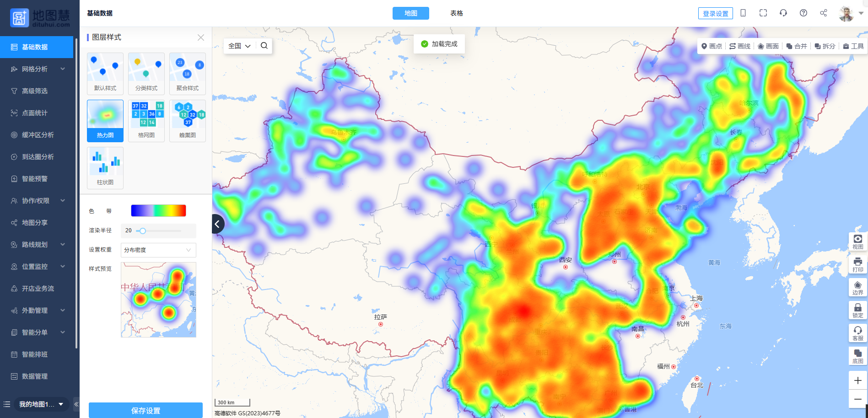Viewport: 868px width, 418px height.
Task: Select the 热力图 heatmap style
Action: pyautogui.click(x=105, y=120)
